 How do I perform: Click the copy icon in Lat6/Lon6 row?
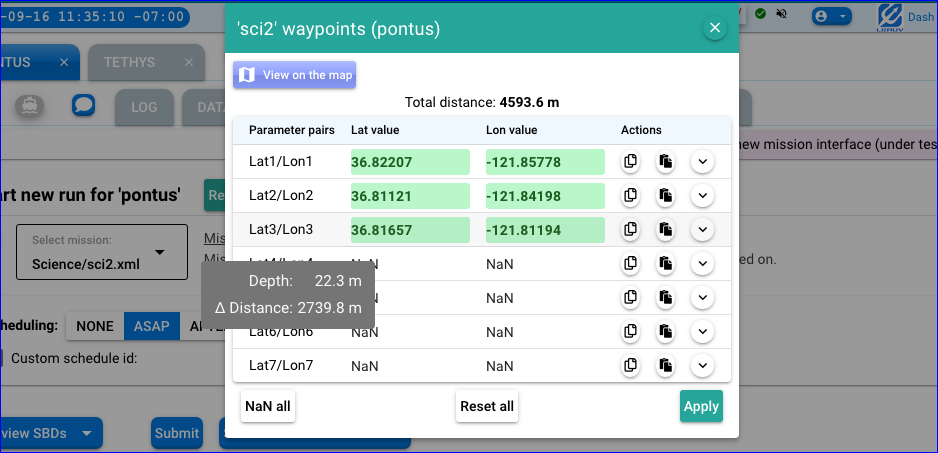[x=630, y=332]
